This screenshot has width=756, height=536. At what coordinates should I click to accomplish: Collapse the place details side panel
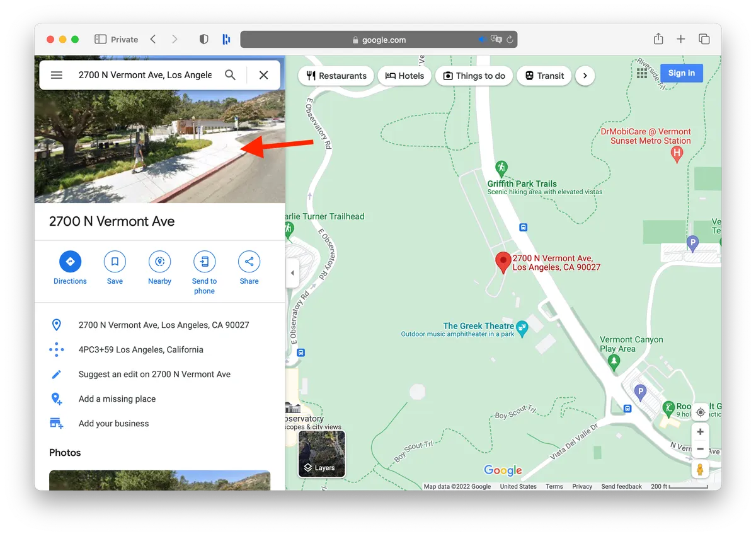tap(292, 273)
